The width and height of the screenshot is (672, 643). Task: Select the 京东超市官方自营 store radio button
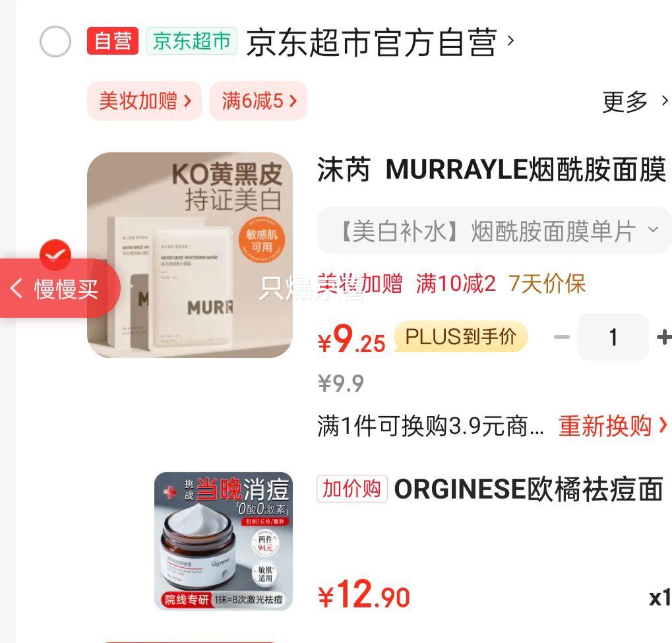[55, 42]
